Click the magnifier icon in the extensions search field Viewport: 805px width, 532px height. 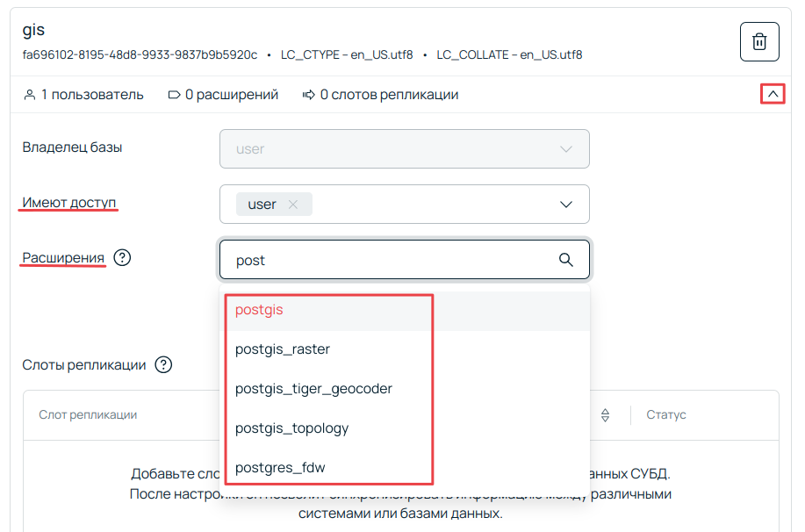(x=564, y=259)
